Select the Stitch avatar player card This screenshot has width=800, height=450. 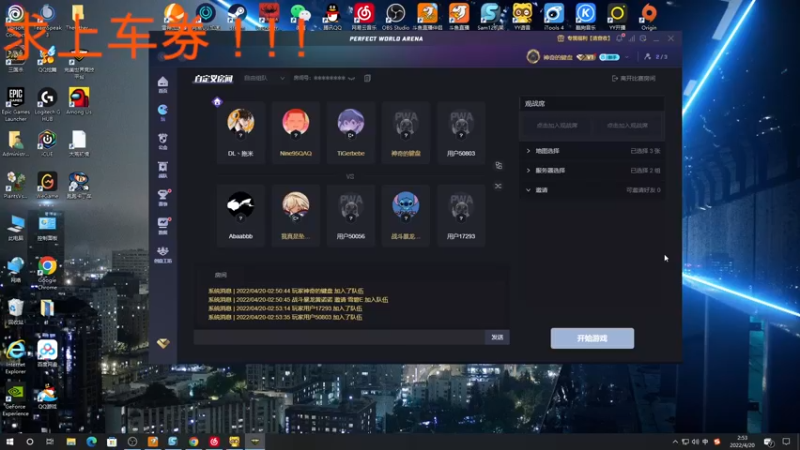coord(406,215)
